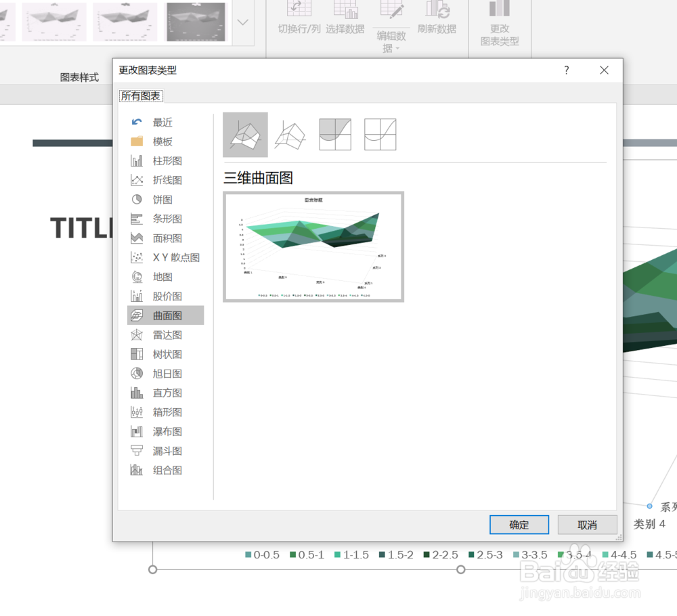Click the chart's bottom-left corner handle
677x616 pixels.
pos(152,569)
